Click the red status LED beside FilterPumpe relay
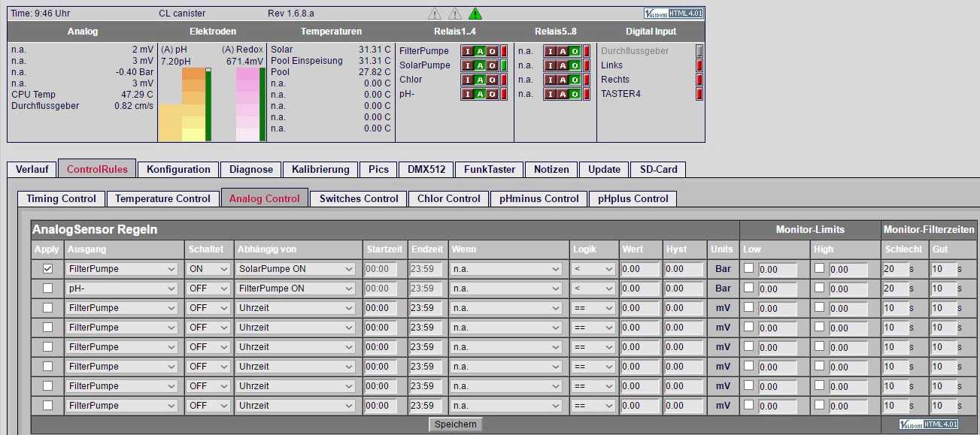Viewport: 980px width, 435px height. 504,51
